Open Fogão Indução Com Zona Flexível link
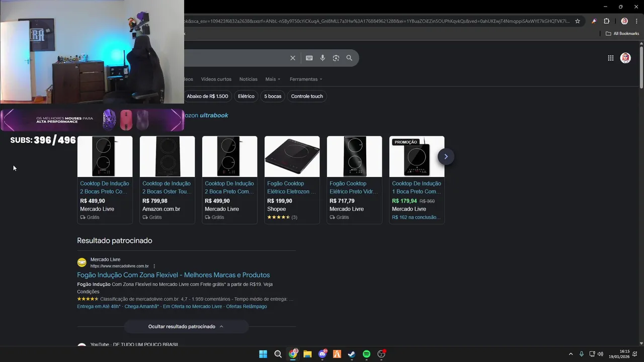644x362 pixels. (174, 275)
